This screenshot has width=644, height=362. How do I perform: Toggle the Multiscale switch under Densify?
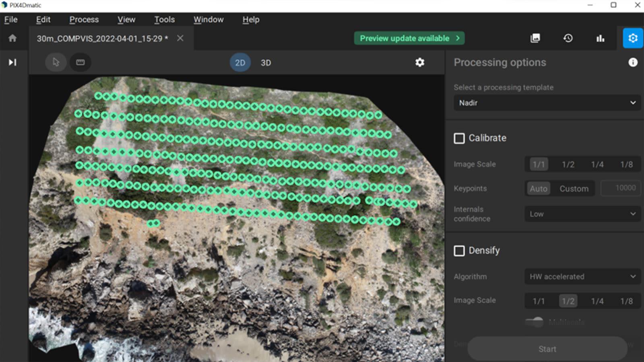[535, 322]
